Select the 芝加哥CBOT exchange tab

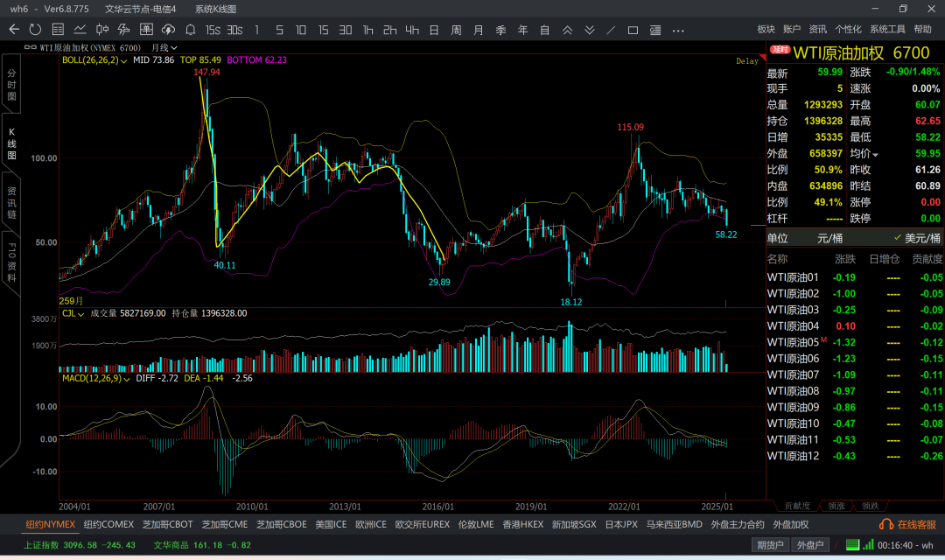click(x=167, y=524)
